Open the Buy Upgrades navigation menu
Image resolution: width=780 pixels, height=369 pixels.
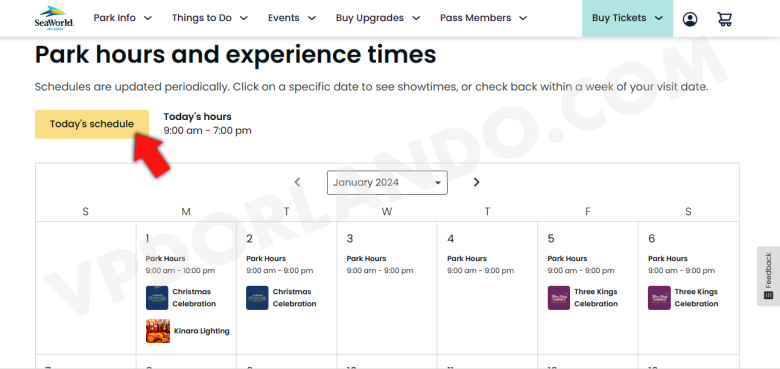click(x=378, y=18)
